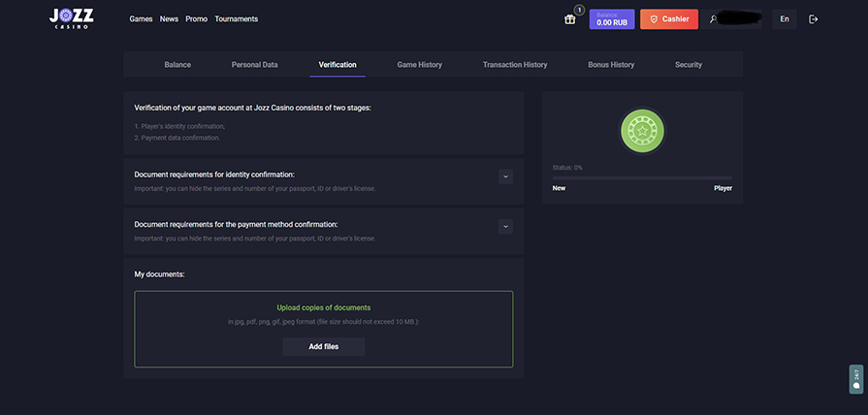The image size is (868, 415).
Task: Open the Tournaments menu item
Action: pyautogui.click(x=236, y=19)
